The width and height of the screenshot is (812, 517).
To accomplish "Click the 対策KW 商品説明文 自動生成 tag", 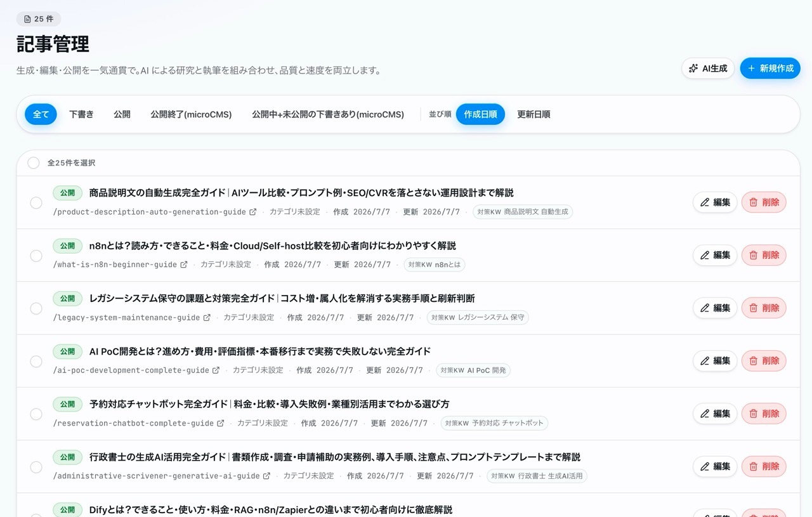I will 523,212.
